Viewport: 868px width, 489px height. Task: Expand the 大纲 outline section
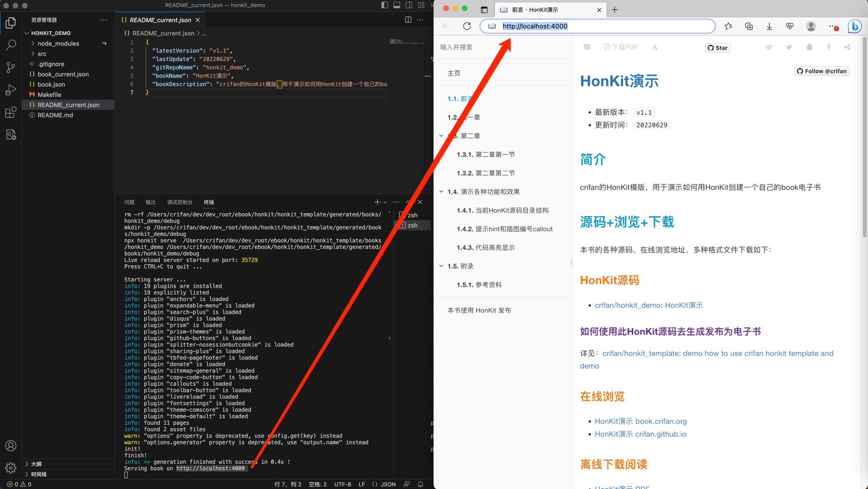[36, 464]
